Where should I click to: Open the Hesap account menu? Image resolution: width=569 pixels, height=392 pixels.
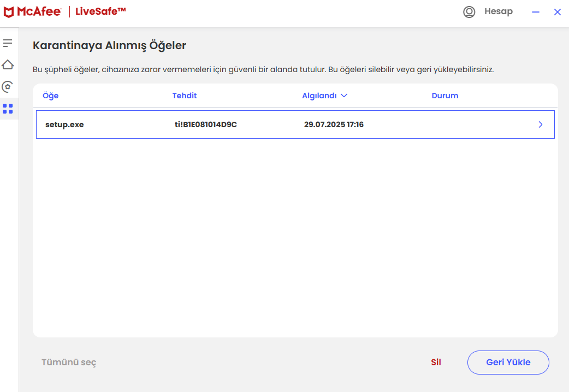coord(498,11)
